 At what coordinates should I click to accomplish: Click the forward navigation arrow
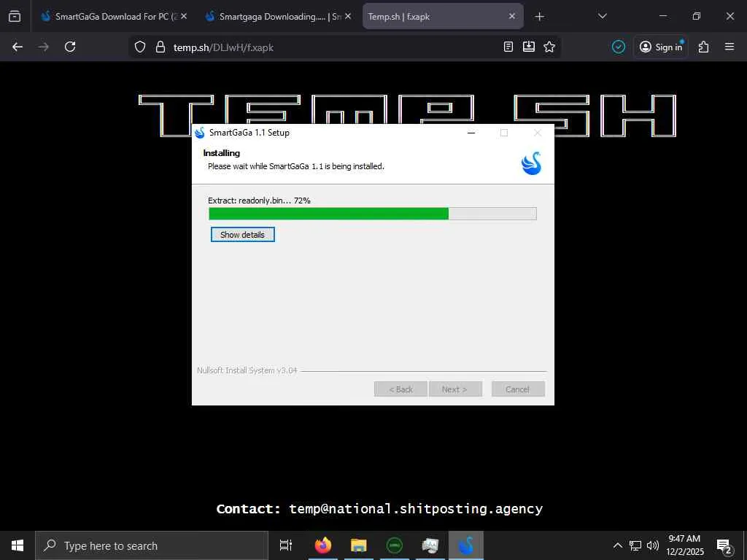[44, 47]
